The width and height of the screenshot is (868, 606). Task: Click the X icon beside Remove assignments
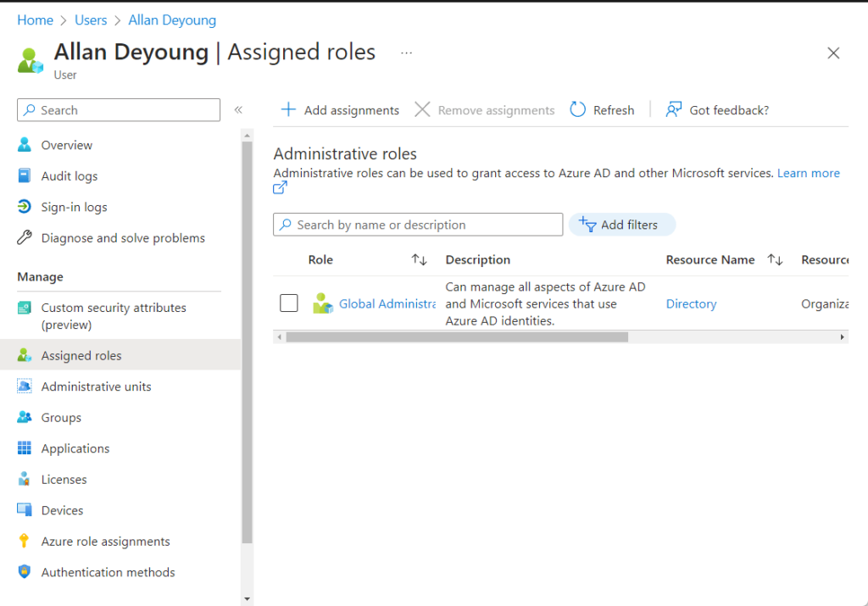point(422,109)
